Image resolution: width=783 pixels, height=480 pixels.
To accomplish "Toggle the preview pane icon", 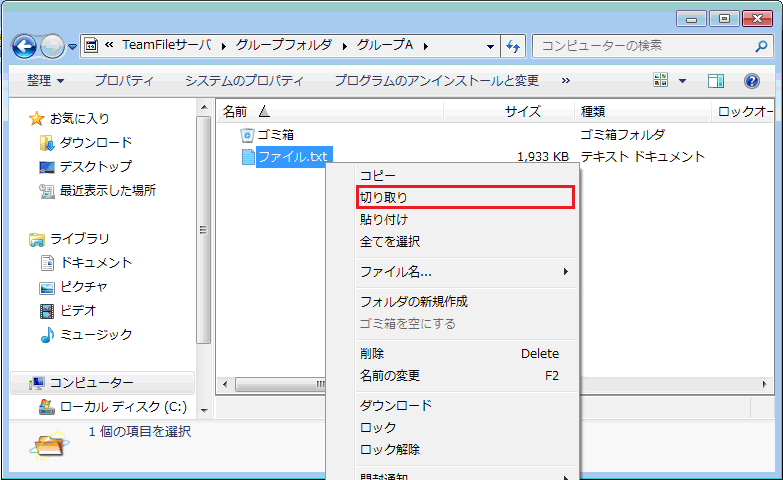I will click(716, 81).
